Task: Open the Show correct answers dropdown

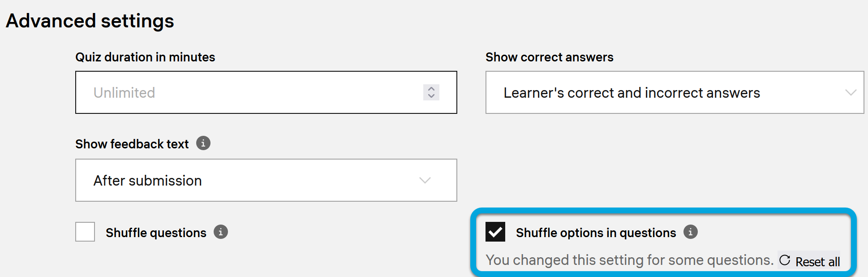Action: tap(632, 93)
